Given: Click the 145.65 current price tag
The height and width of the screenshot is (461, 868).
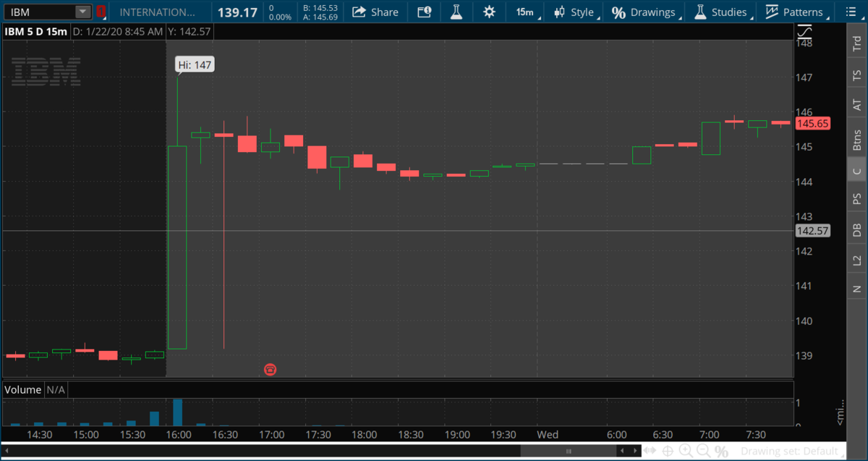Looking at the screenshot, I should pos(812,124).
